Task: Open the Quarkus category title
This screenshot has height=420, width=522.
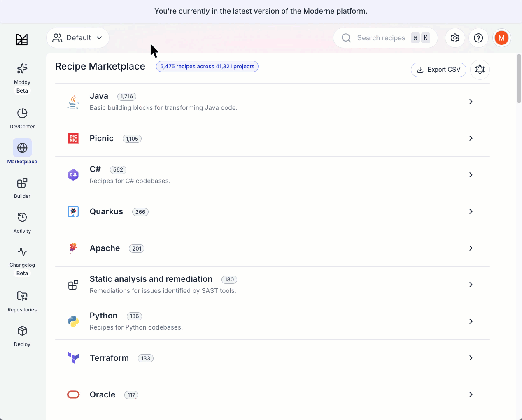Action: click(106, 211)
